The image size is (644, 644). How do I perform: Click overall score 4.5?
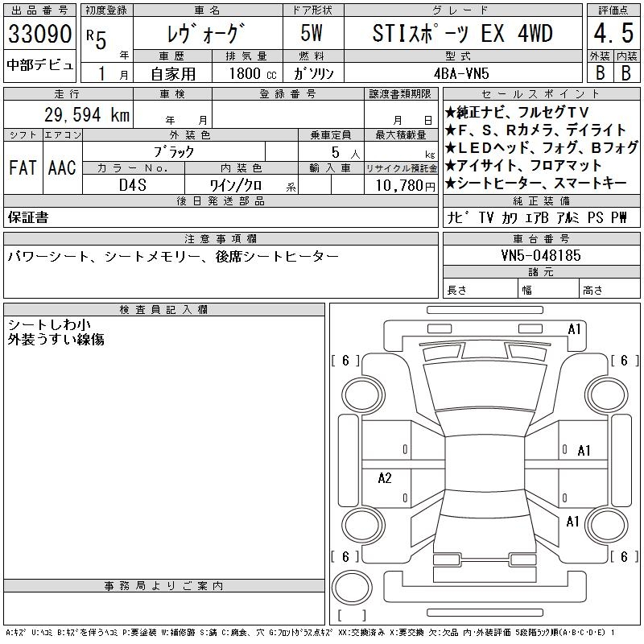(613, 33)
